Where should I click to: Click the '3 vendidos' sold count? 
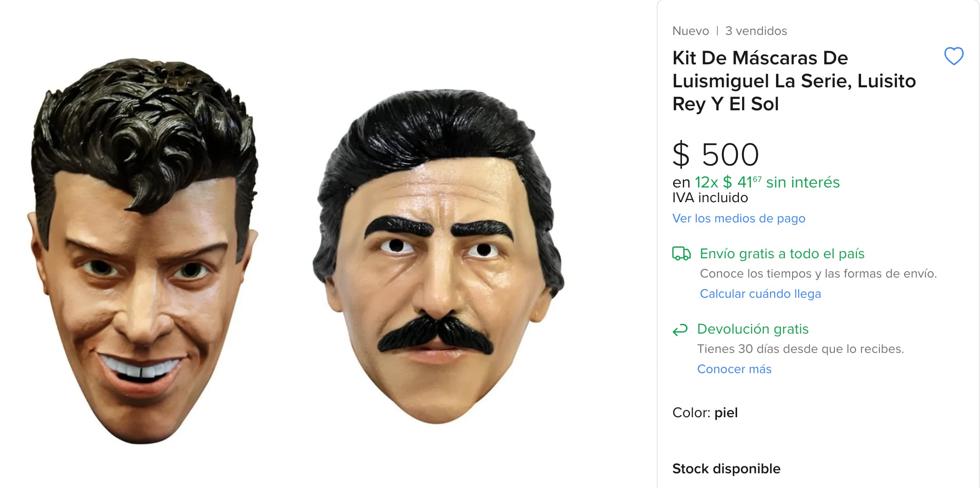point(756,31)
